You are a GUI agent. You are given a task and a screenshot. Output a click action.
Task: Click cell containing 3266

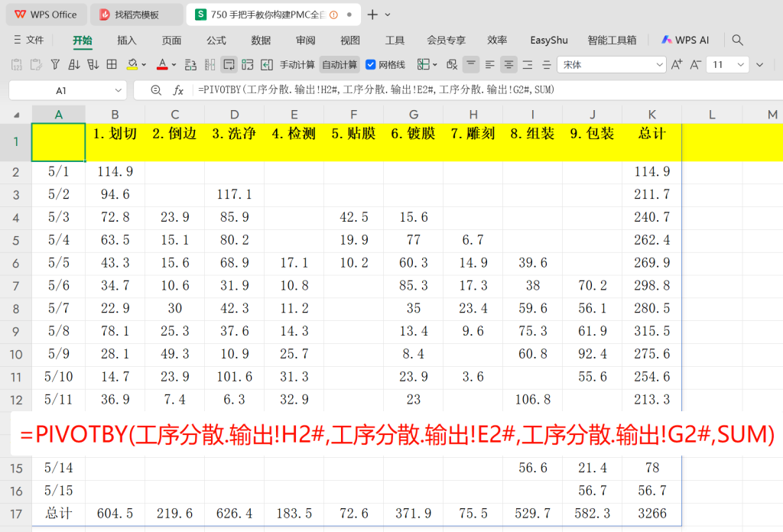point(651,514)
